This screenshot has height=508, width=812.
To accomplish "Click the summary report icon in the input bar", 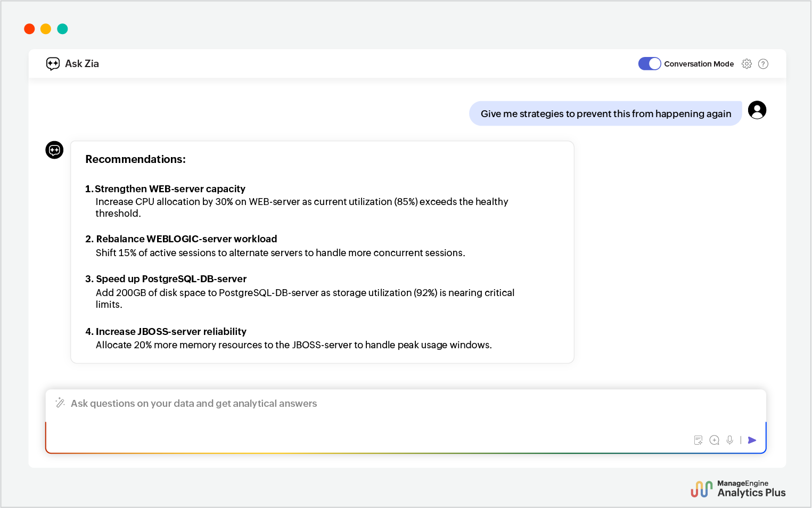I will (x=698, y=440).
